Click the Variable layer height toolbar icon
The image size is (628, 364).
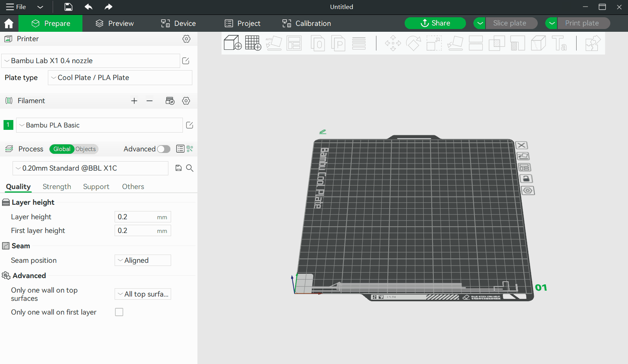click(x=359, y=43)
